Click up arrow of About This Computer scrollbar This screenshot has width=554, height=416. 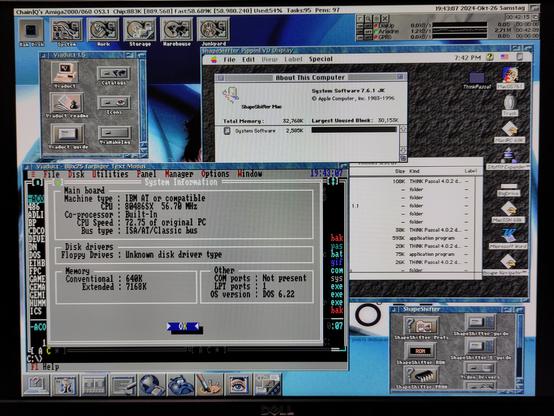pos(403,129)
